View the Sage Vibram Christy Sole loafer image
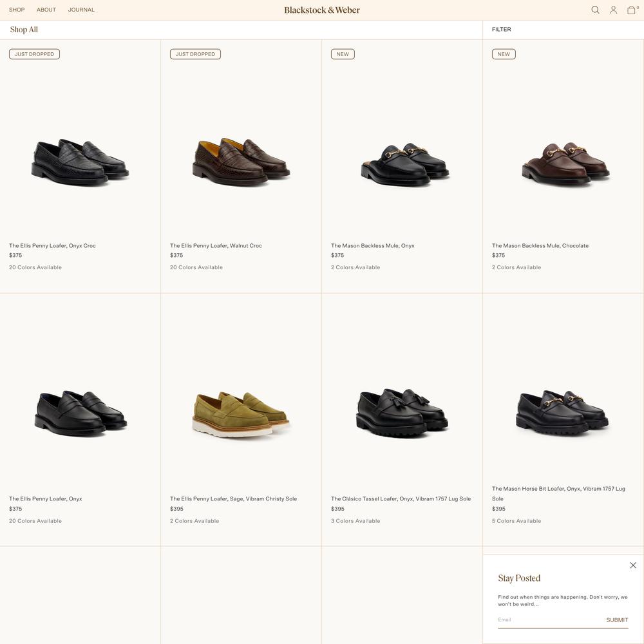This screenshot has height=644, width=644. pos(241,414)
